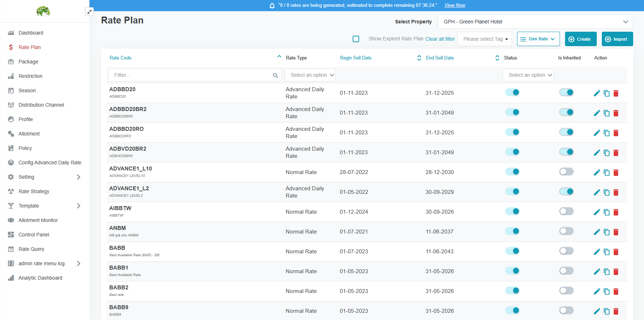Collapse the sidebar with the shrink icon

click(89, 12)
